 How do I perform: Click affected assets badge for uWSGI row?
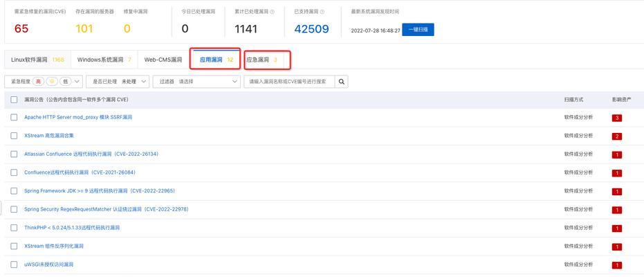coord(616,265)
